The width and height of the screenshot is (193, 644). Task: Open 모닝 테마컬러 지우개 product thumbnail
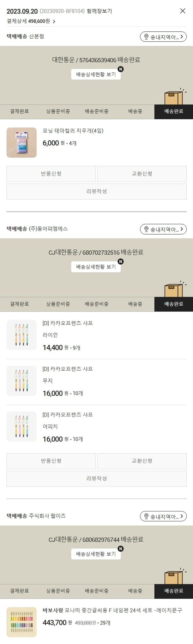[x=22, y=143]
